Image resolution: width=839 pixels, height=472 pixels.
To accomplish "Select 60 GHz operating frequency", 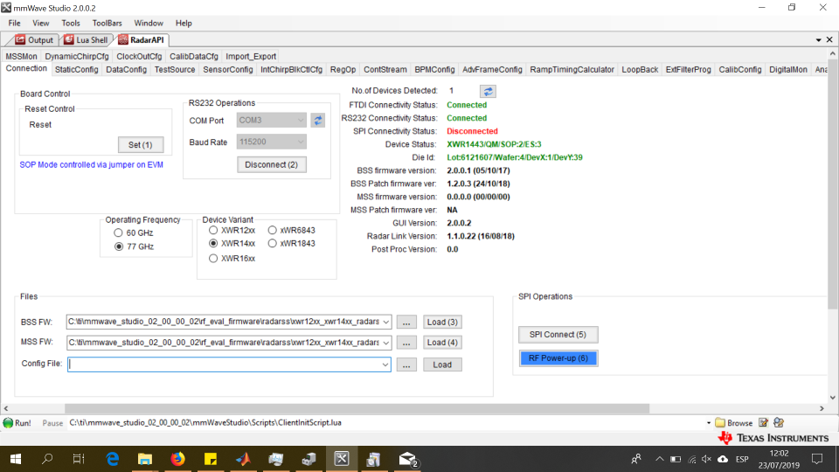I will point(118,233).
